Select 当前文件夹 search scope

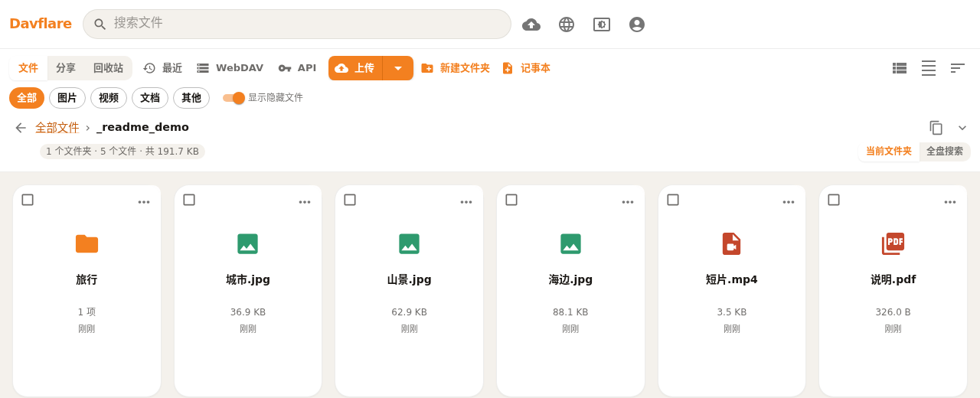(889, 152)
